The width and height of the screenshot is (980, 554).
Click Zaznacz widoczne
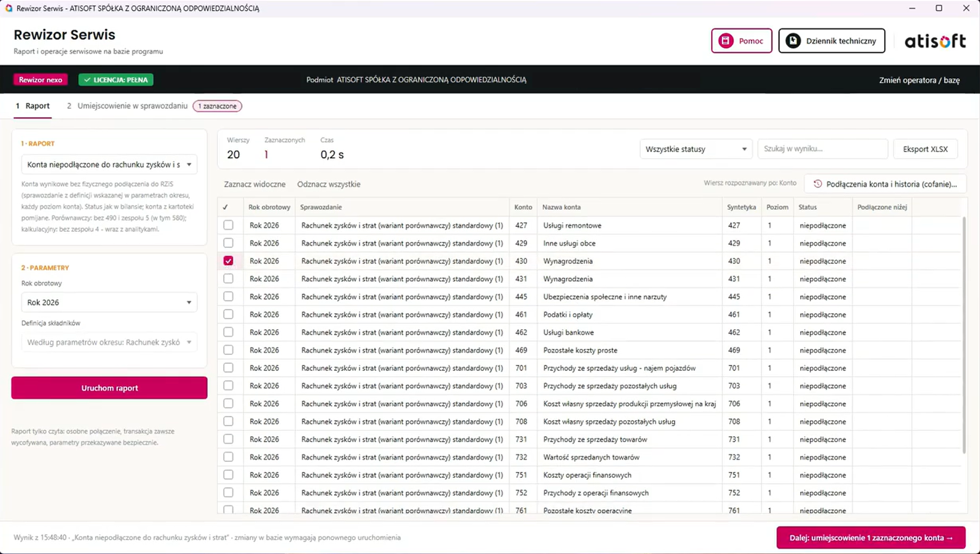(255, 184)
